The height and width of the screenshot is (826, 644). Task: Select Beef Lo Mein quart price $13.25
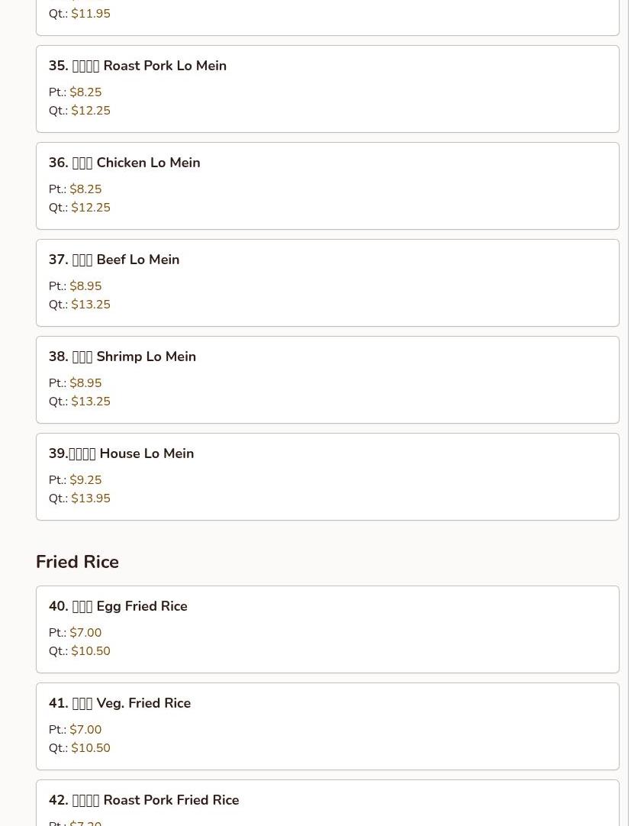91,305
